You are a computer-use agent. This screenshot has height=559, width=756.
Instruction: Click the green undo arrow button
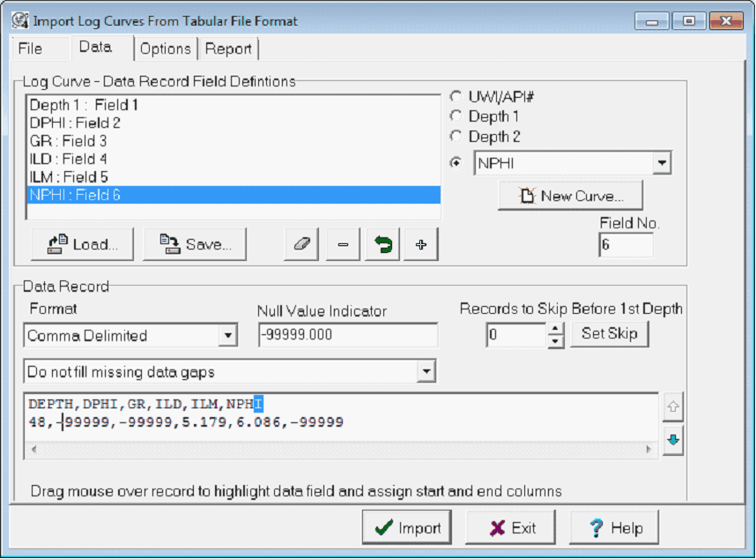tap(382, 245)
